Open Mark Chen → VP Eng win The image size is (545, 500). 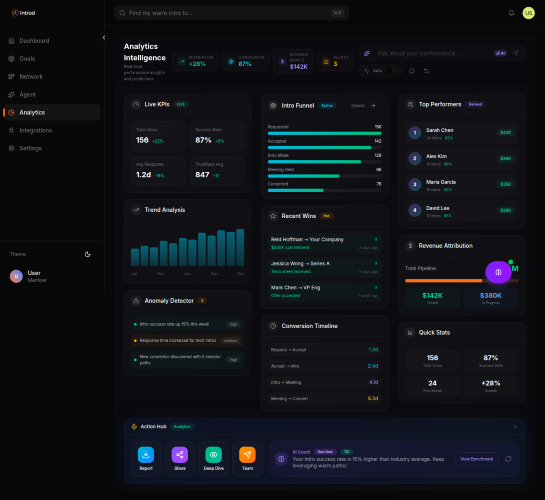point(324,291)
